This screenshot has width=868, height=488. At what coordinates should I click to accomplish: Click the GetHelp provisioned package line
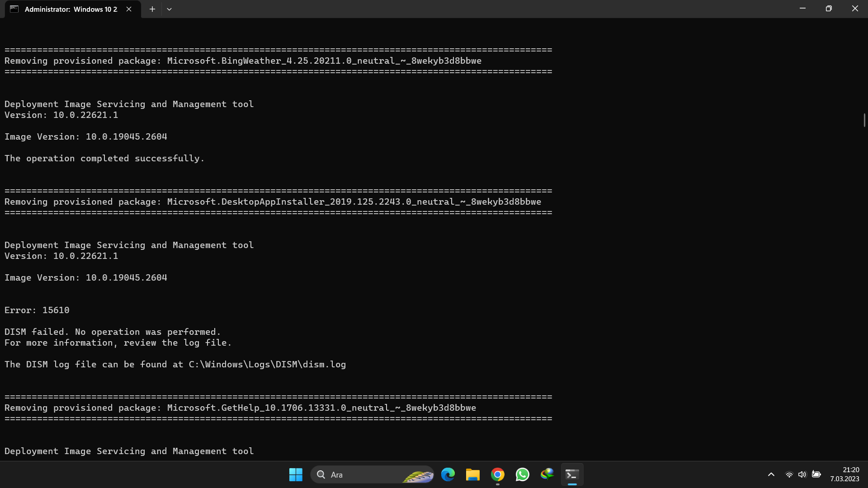click(x=240, y=408)
